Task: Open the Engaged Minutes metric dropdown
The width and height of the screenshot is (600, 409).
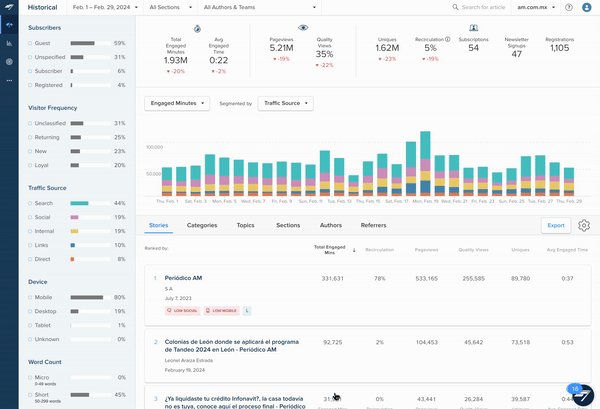Action: (x=177, y=103)
